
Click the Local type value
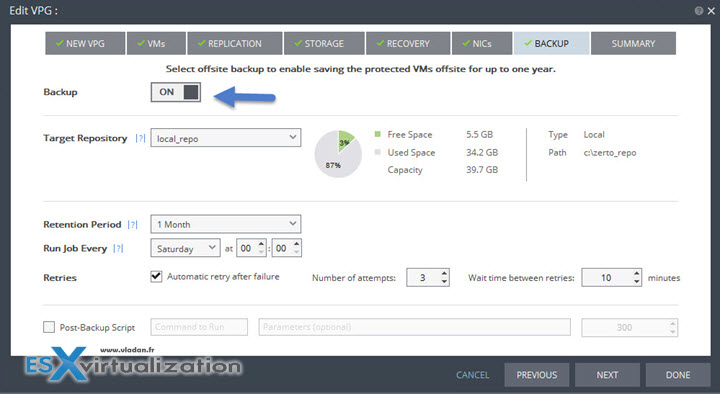tap(594, 135)
